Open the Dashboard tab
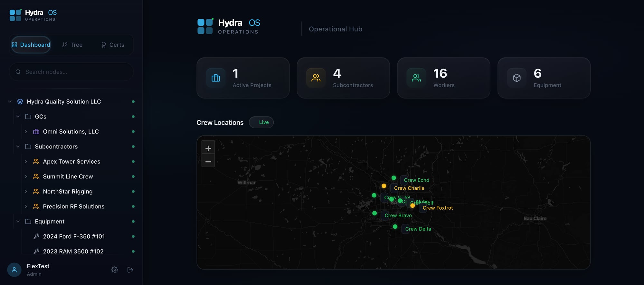 [x=31, y=45]
